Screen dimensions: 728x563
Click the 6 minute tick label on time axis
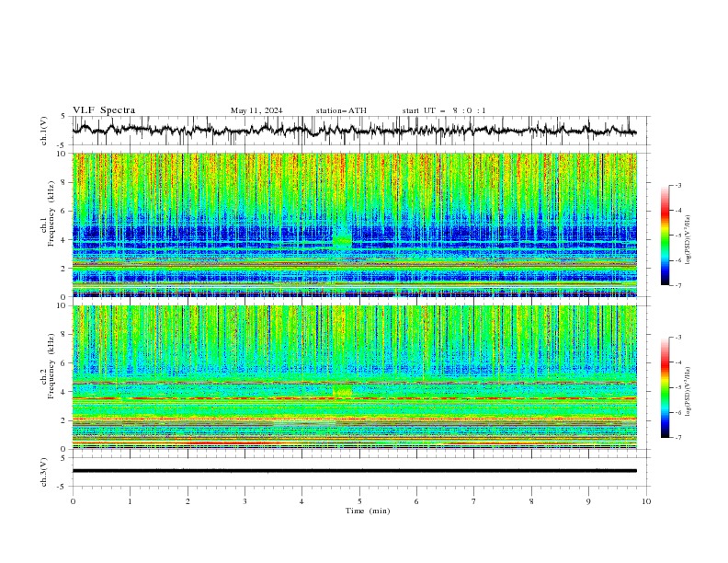point(416,501)
